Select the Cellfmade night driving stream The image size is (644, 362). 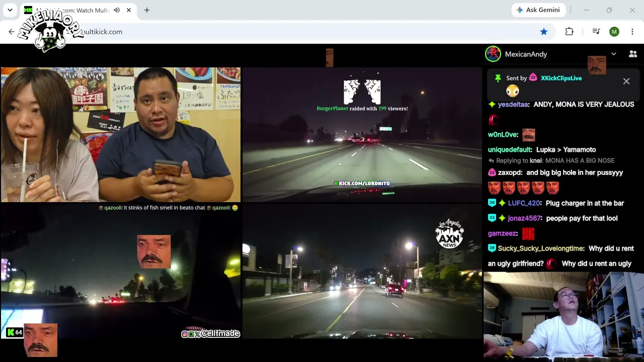[121, 271]
